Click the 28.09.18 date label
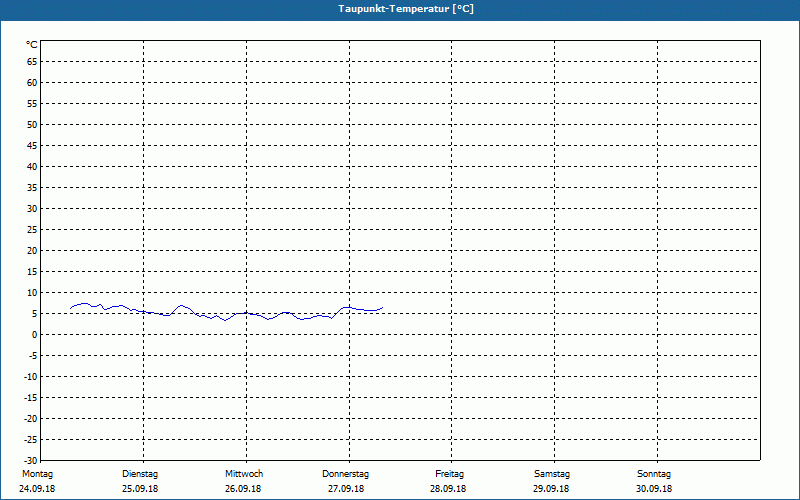The height and width of the screenshot is (500, 800). [x=448, y=489]
